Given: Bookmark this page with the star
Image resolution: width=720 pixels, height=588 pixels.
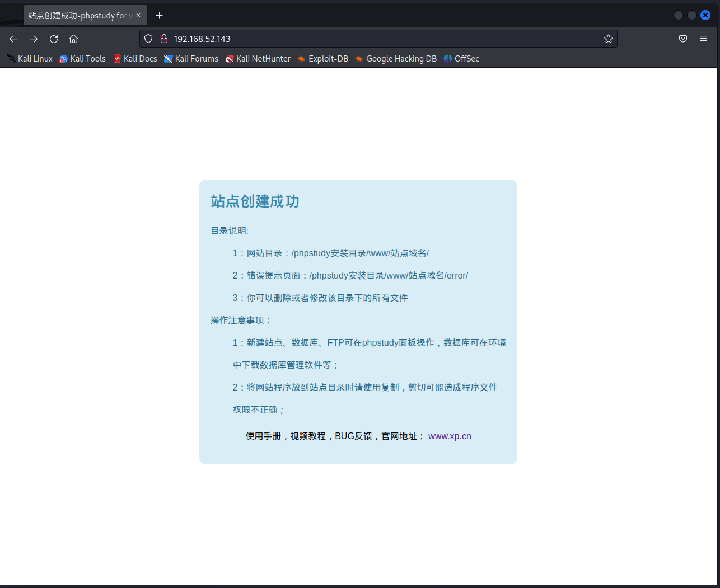Looking at the screenshot, I should tap(609, 39).
